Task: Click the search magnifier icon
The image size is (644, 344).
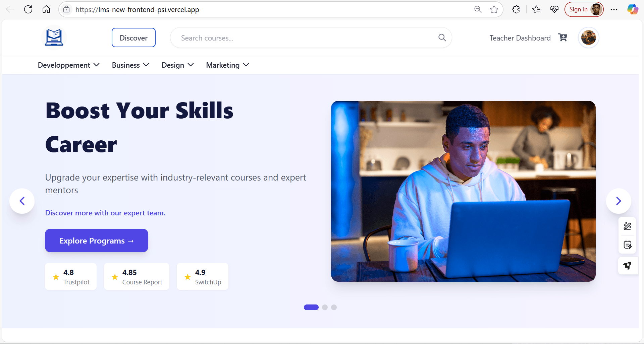Action: (442, 38)
